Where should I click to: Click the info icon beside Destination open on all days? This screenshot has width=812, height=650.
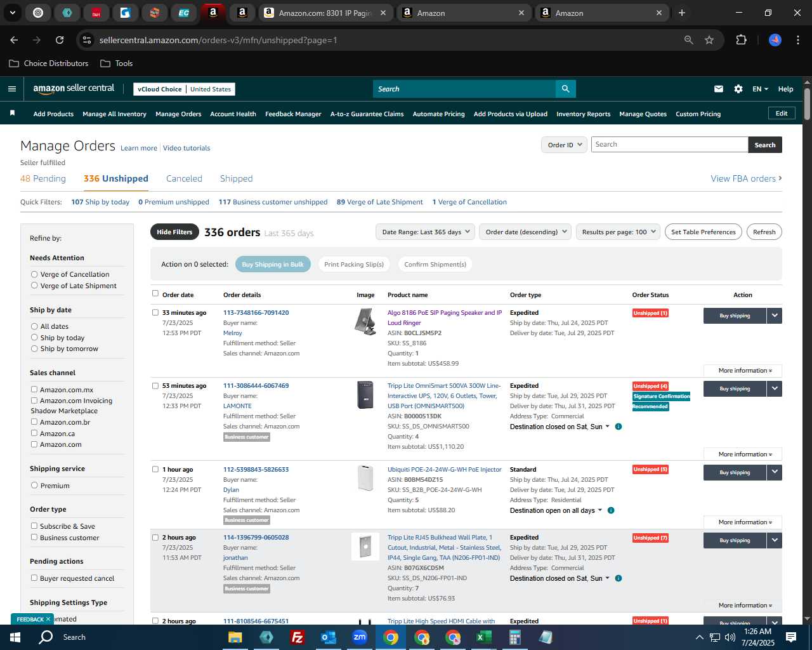coord(611,510)
